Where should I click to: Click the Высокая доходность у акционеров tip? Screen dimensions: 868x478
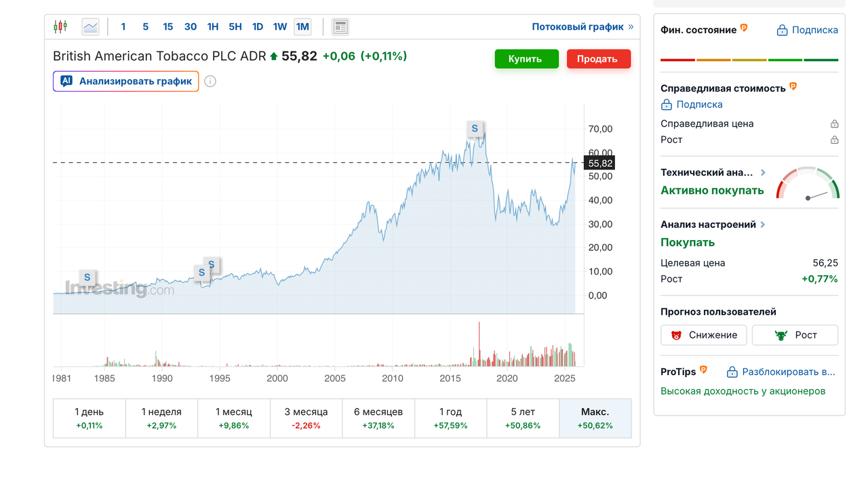(x=743, y=391)
